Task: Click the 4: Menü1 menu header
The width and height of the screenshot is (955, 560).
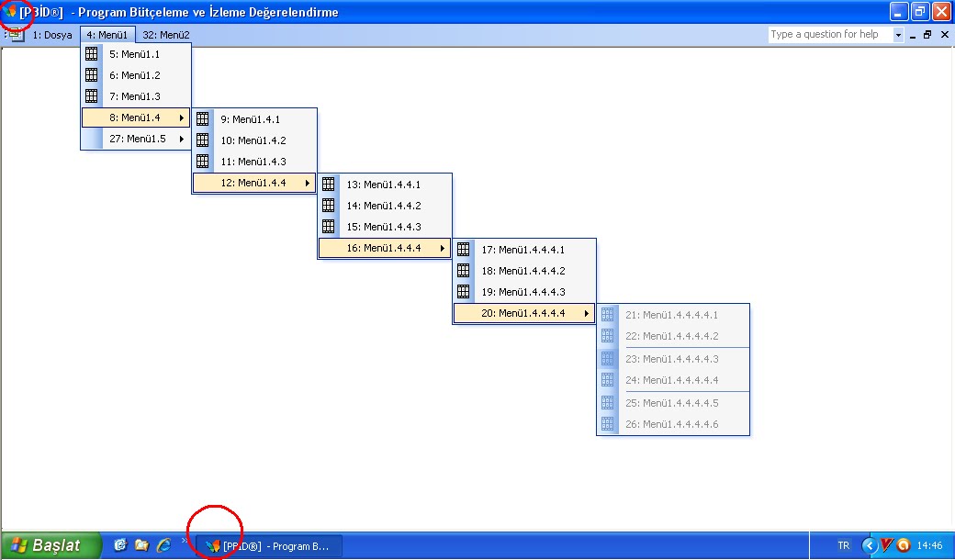Action: [107, 35]
